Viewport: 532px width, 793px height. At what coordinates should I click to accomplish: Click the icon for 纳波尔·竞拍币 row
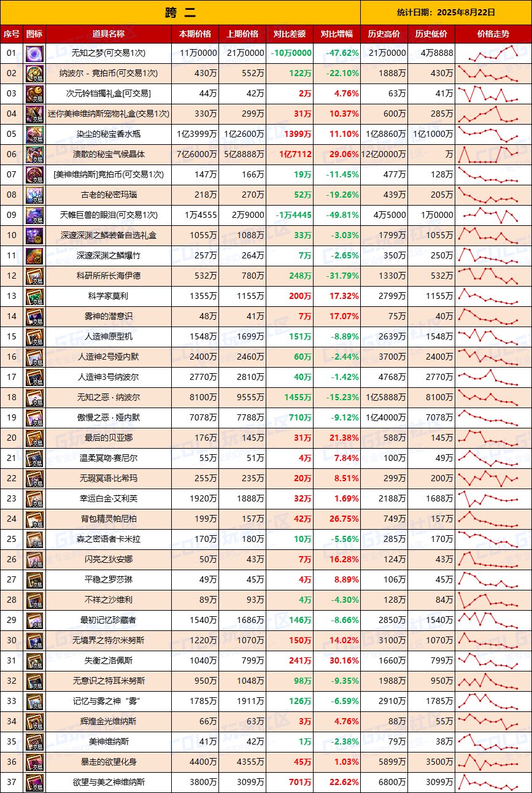34,74
